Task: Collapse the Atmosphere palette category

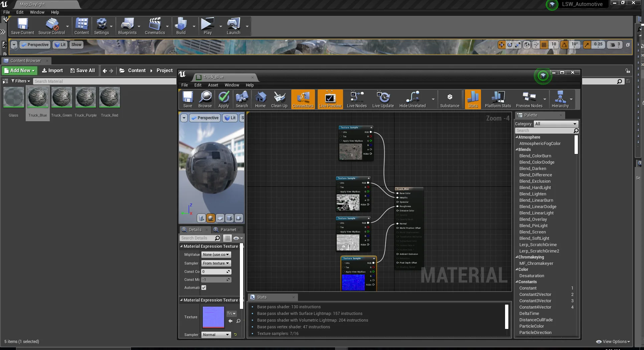Action: pos(517,137)
